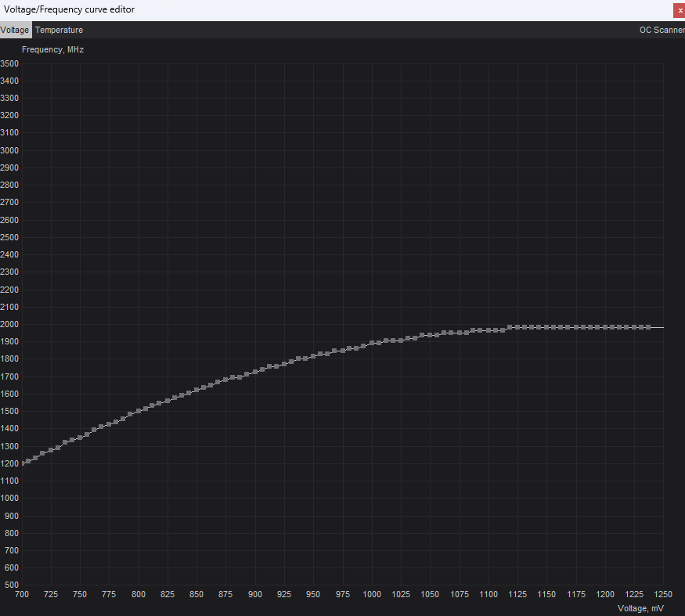Click the 500 frequency axis value
This screenshot has height=616, width=685.
12,585
